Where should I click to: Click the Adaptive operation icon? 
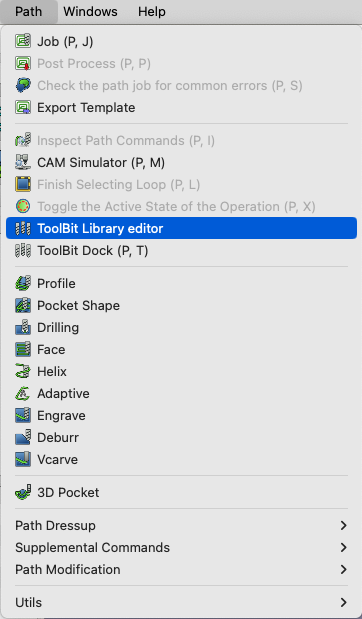23,394
